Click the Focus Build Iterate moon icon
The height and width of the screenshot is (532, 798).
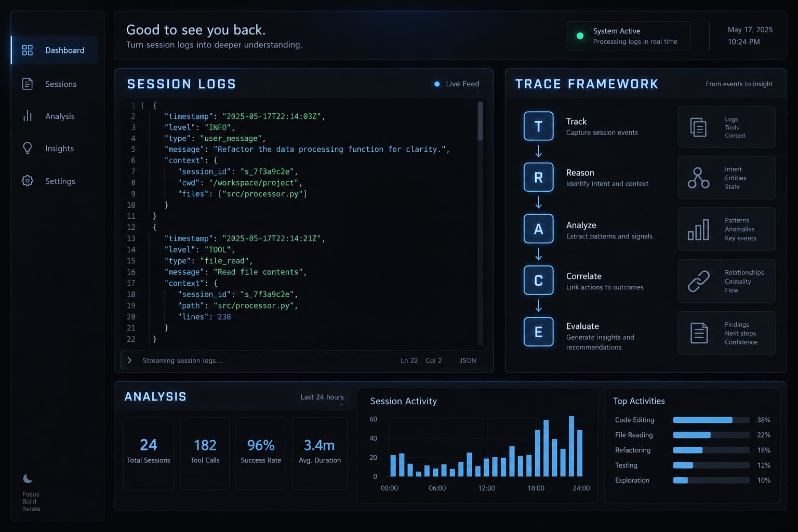(28, 478)
